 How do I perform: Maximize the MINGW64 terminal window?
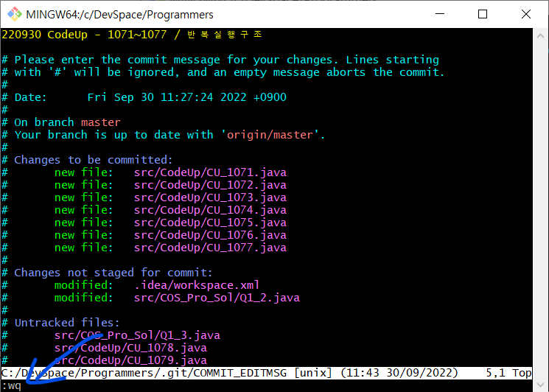483,14
